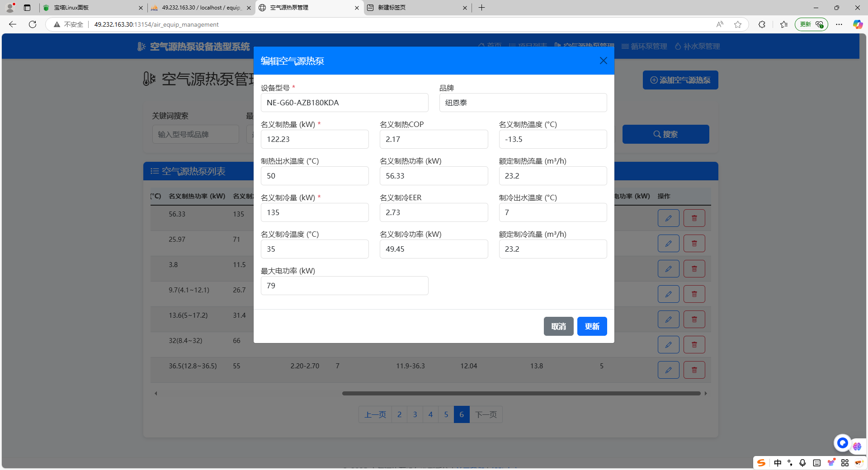Go to page 2 in the pagination

(399, 414)
